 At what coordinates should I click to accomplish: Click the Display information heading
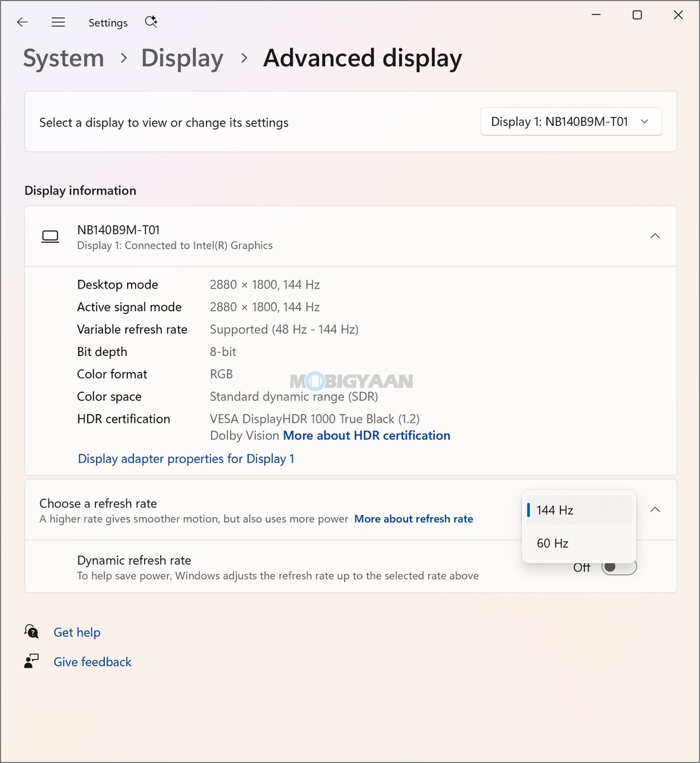80,190
